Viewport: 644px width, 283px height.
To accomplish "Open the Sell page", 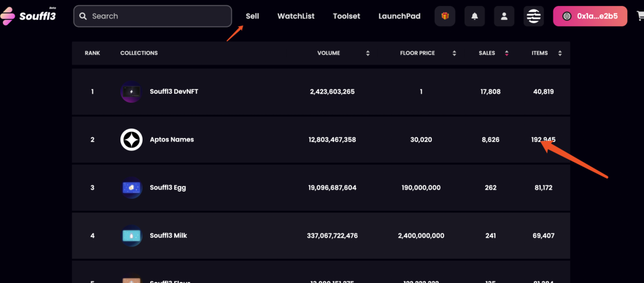I will [x=253, y=16].
